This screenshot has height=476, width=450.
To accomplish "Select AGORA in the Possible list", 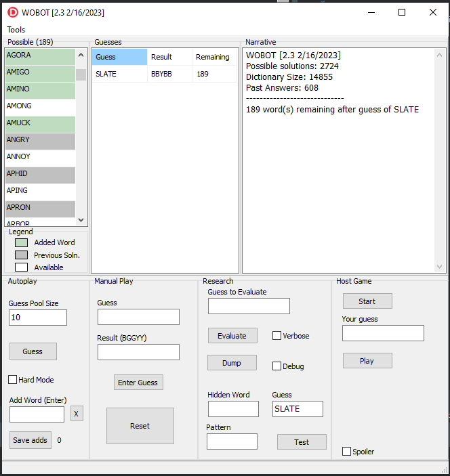I will coord(40,57).
